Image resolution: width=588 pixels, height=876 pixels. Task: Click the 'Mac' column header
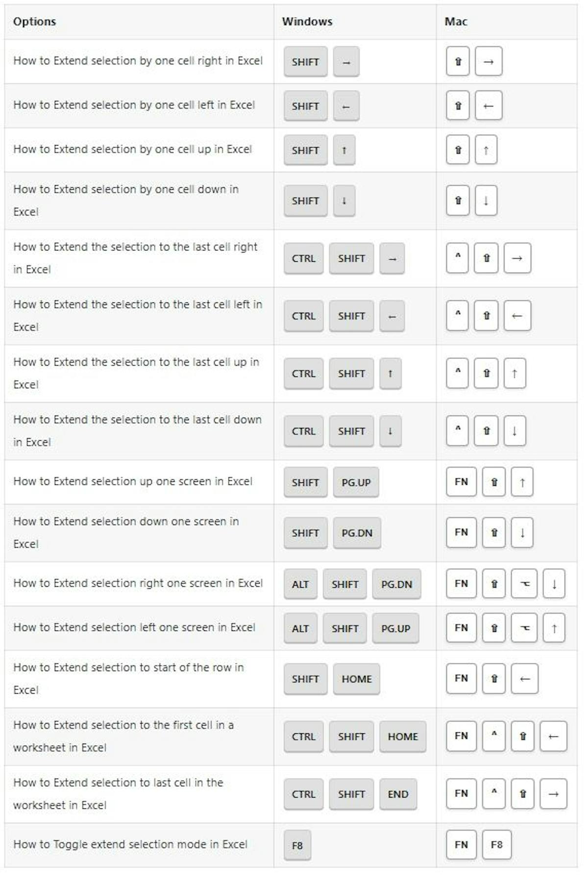coord(456,22)
